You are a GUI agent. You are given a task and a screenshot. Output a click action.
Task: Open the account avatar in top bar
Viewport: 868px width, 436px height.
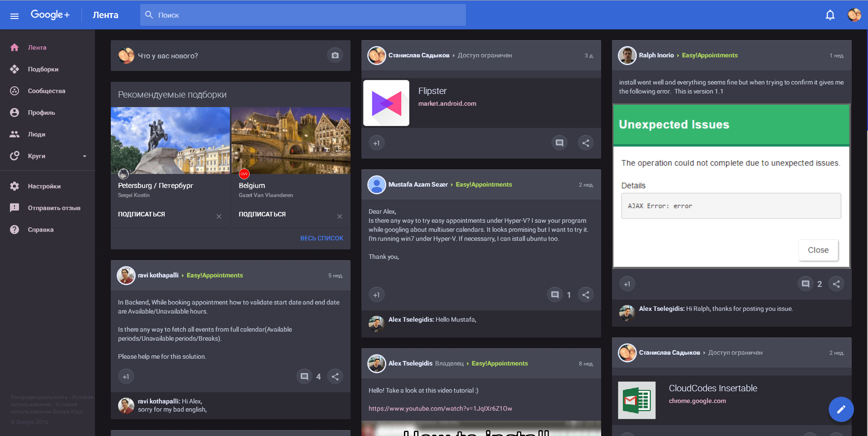(x=854, y=15)
